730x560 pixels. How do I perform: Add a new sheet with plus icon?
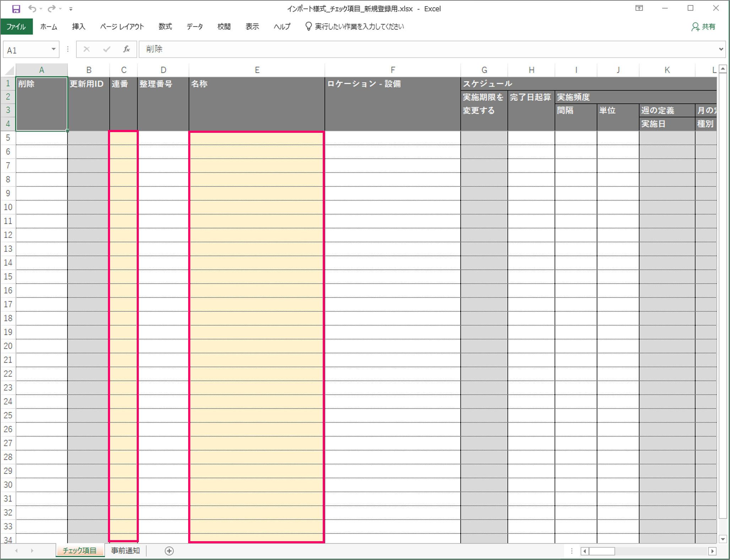point(169,551)
